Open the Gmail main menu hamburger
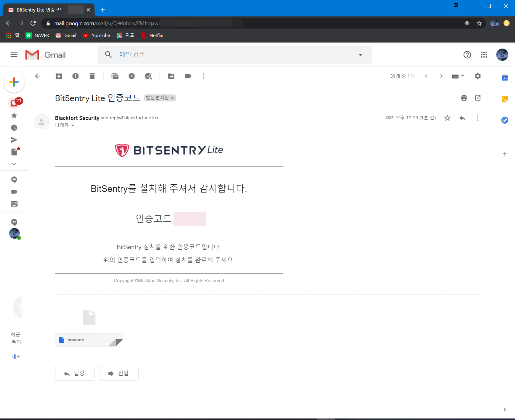 pos(14,55)
